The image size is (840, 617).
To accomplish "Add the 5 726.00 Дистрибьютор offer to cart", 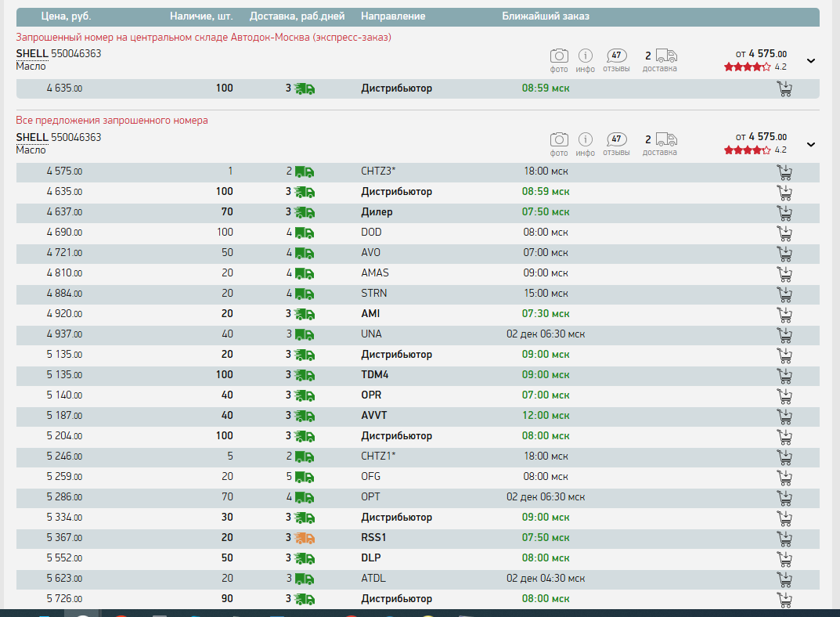I will [784, 600].
